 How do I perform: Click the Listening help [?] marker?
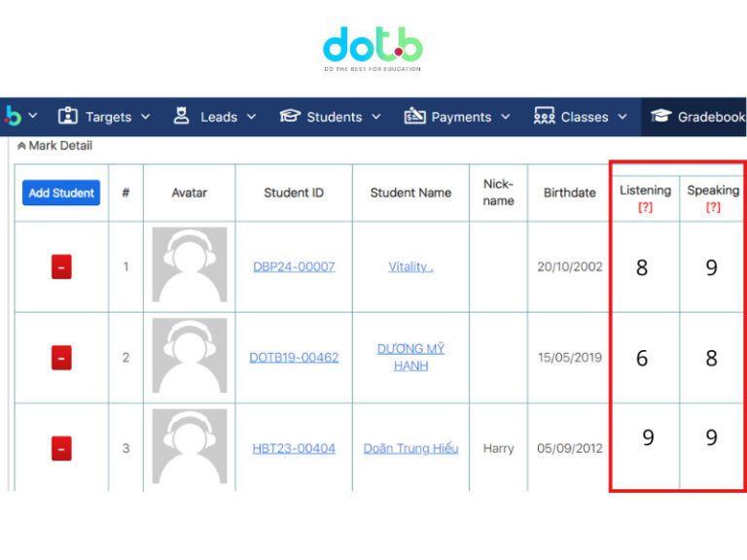pyautogui.click(x=645, y=207)
